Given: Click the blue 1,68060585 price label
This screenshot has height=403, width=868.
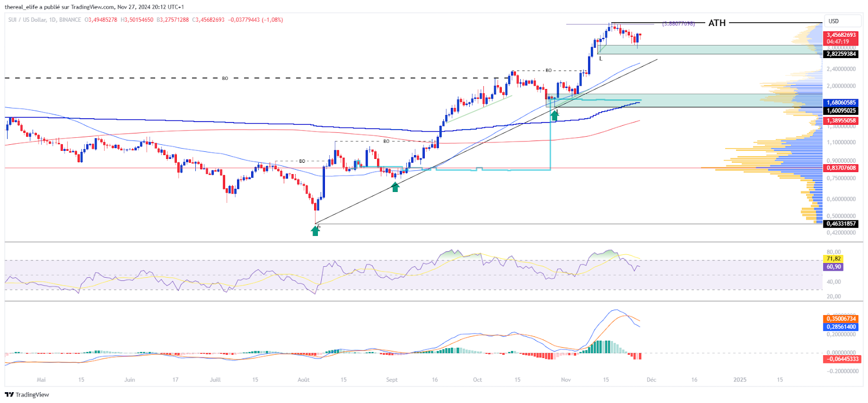Looking at the screenshot, I should 841,103.
